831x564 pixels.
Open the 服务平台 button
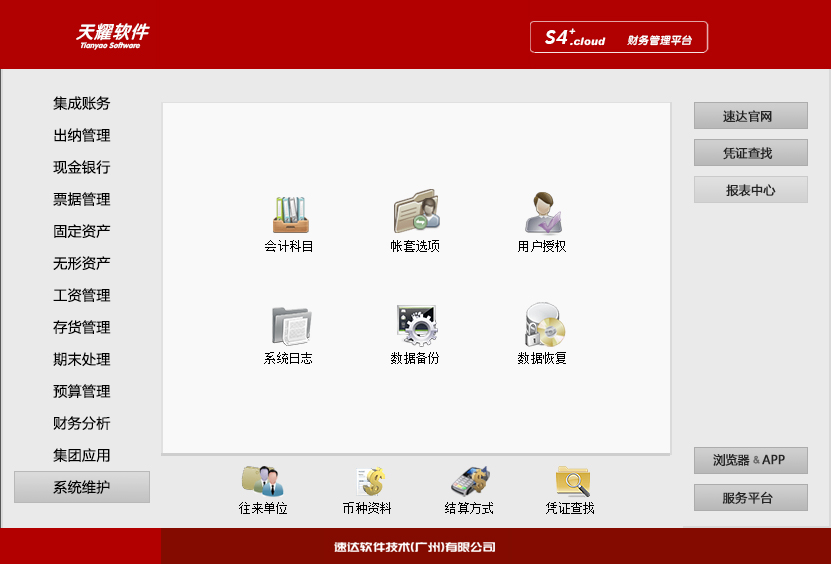click(x=750, y=498)
